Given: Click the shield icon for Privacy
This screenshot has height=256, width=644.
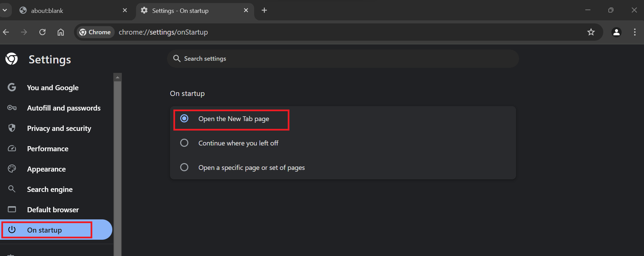Looking at the screenshot, I should pos(12,128).
